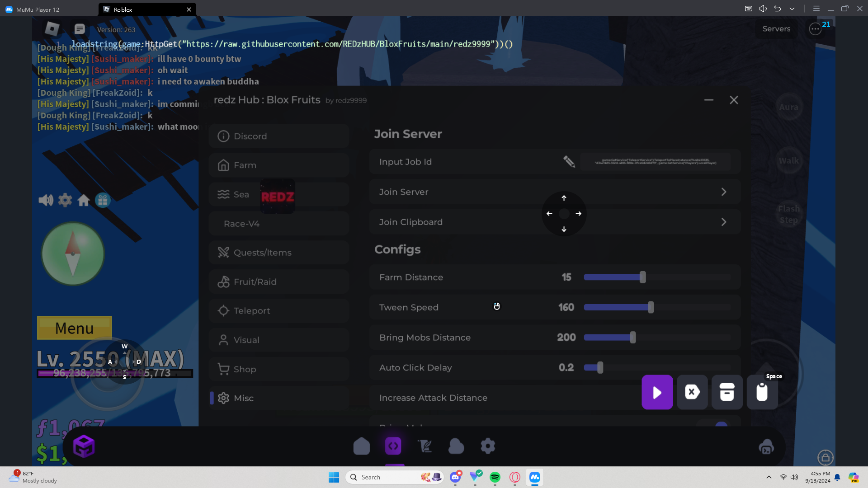Screen dimensions: 868x488
Task: Paste from clipboard using the clipboard icon
Action: tap(762, 392)
